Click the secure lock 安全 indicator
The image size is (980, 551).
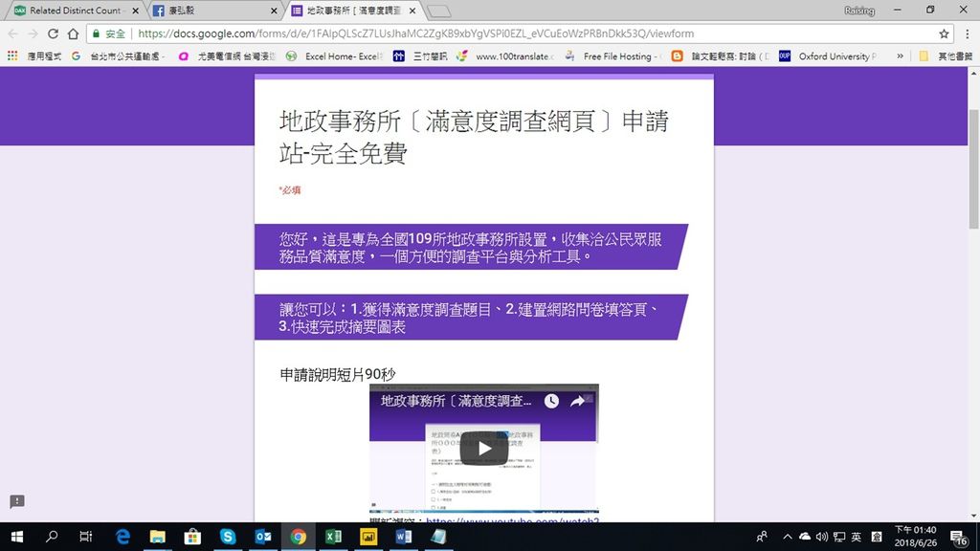click(x=109, y=33)
